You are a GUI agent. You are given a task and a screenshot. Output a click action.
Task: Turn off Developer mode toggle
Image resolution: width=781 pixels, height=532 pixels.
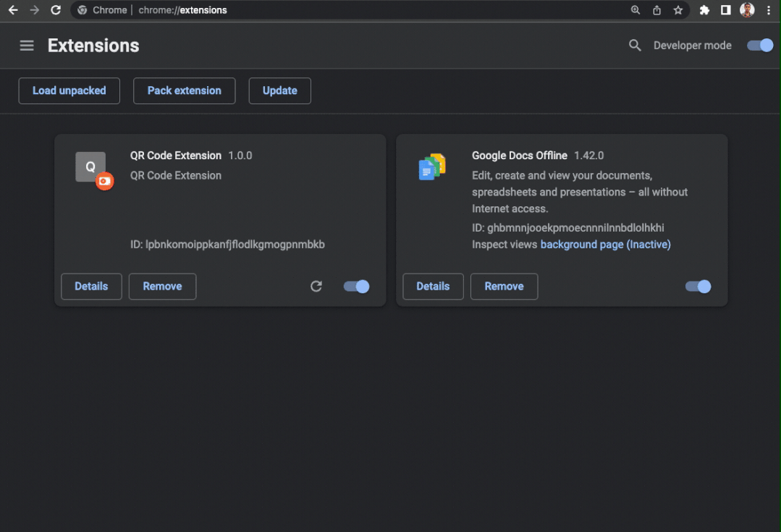click(760, 46)
